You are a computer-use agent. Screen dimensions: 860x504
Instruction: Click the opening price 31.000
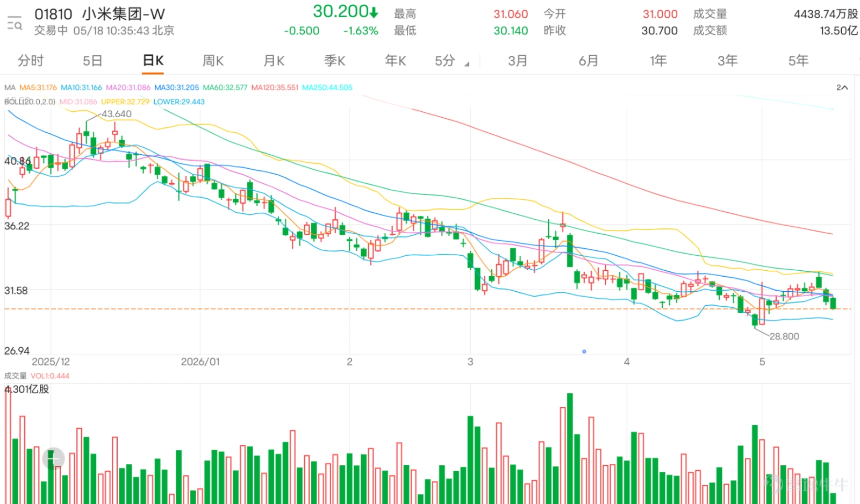tap(660, 14)
